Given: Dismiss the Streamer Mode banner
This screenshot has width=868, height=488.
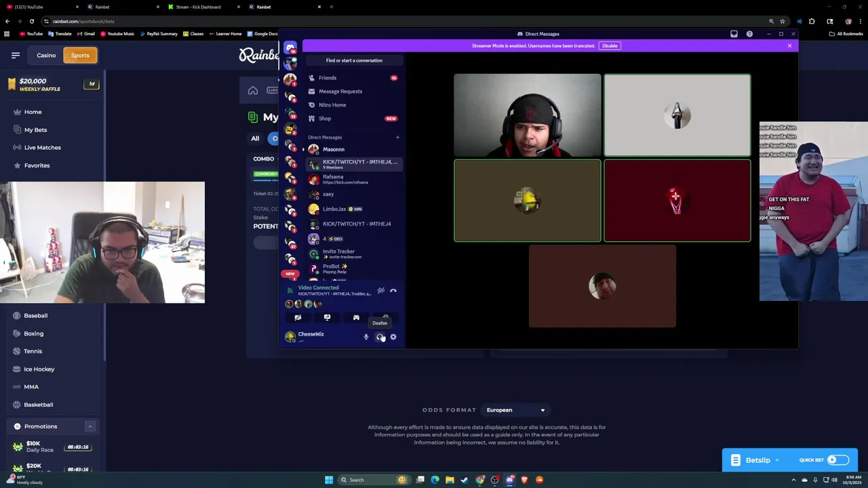Looking at the screenshot, I should click(789, 45).
